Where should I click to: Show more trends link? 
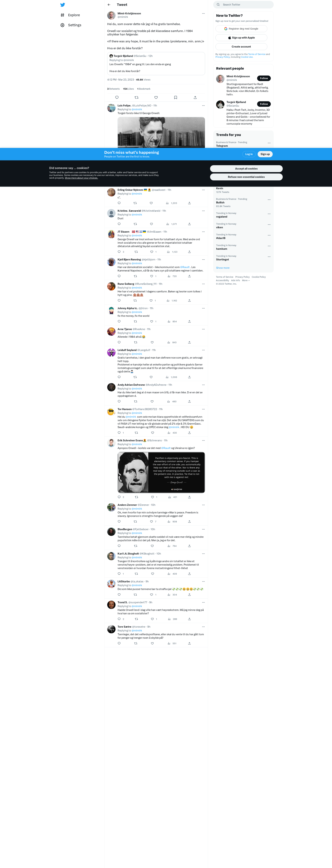click(x=223, y=268)
